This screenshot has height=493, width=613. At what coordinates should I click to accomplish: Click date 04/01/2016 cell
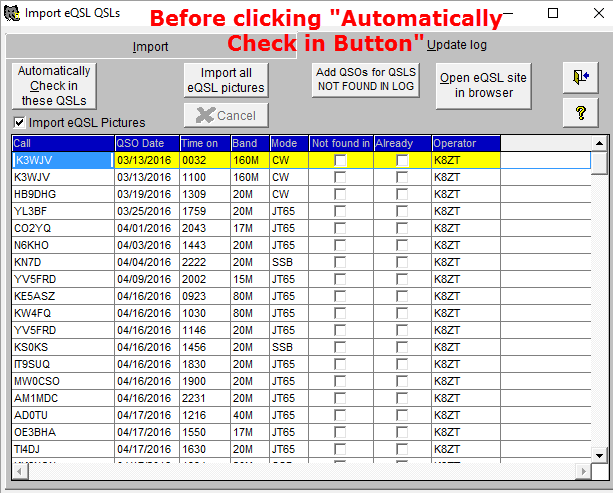pyautogui.click(x=147, y=228)
